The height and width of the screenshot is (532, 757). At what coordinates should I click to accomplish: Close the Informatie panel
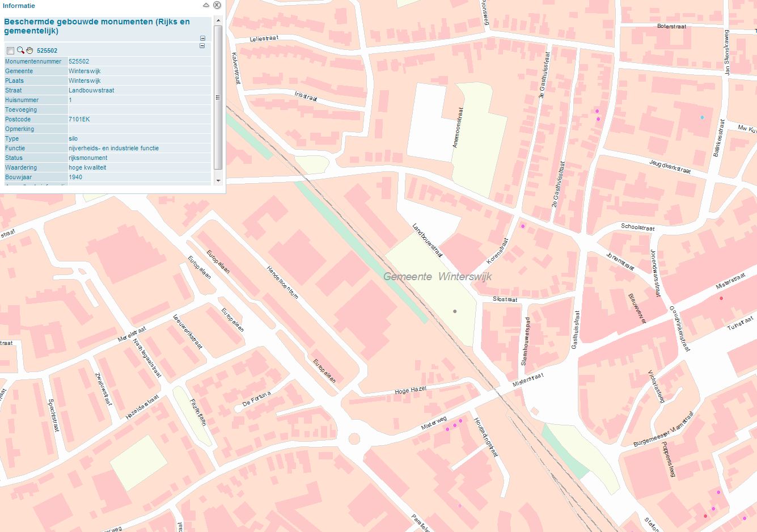pos(217,5)
